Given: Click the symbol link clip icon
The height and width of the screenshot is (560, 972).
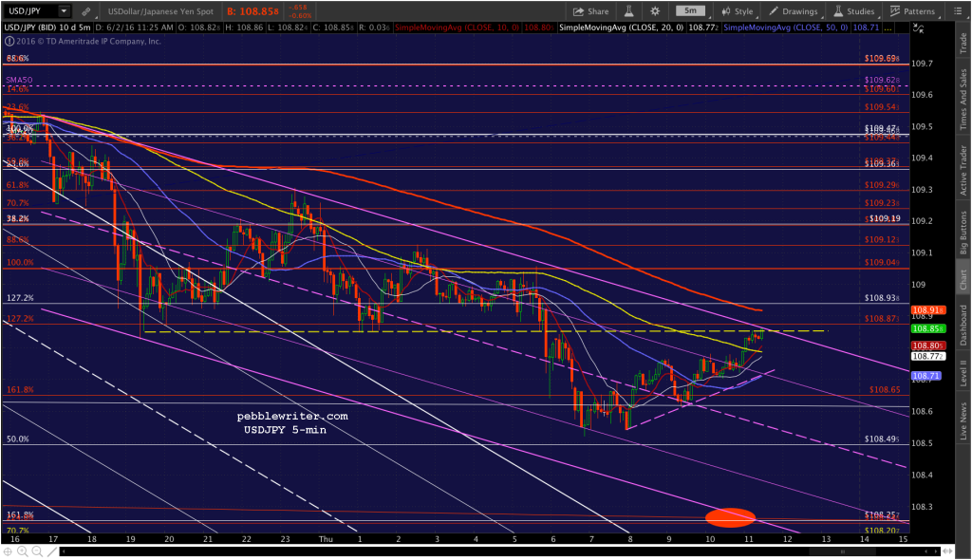Looking at the screenshot, I should point(86,11).
